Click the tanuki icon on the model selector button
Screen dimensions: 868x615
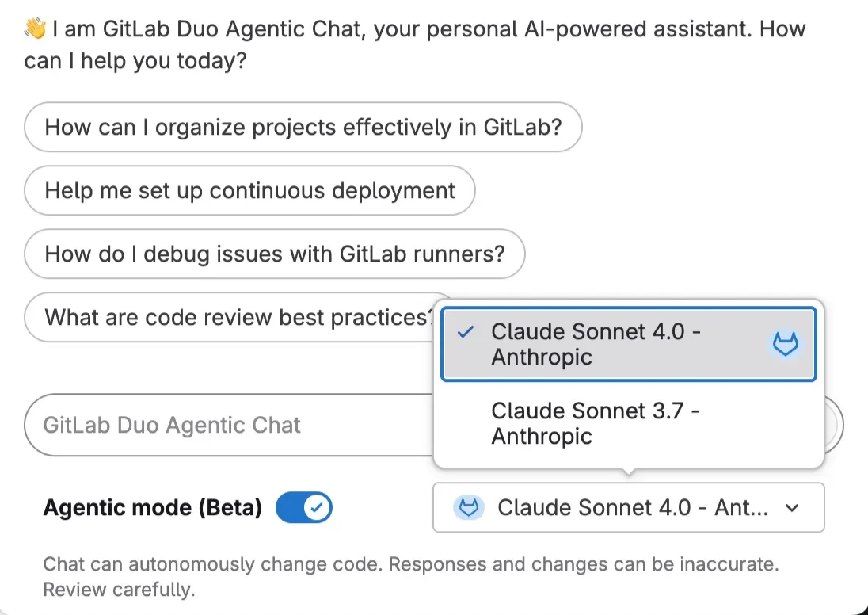point(468,507)
